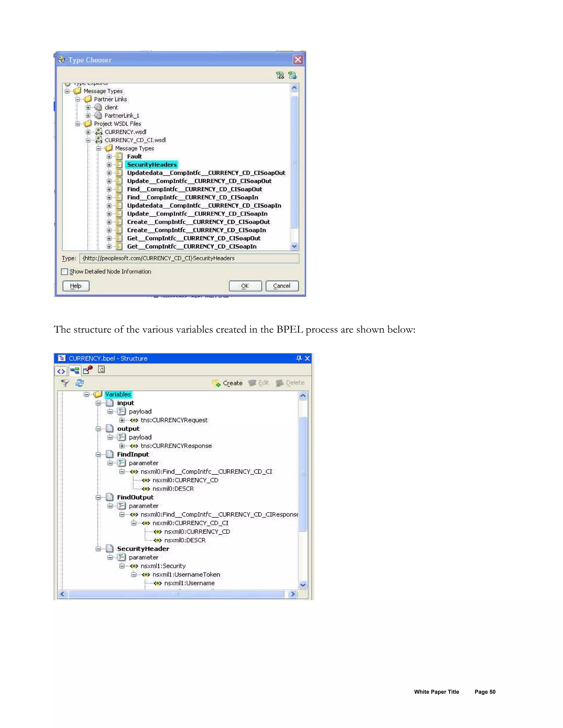
Task: Click the log view icon in Structure toolbar
Action: click(101, 369)
